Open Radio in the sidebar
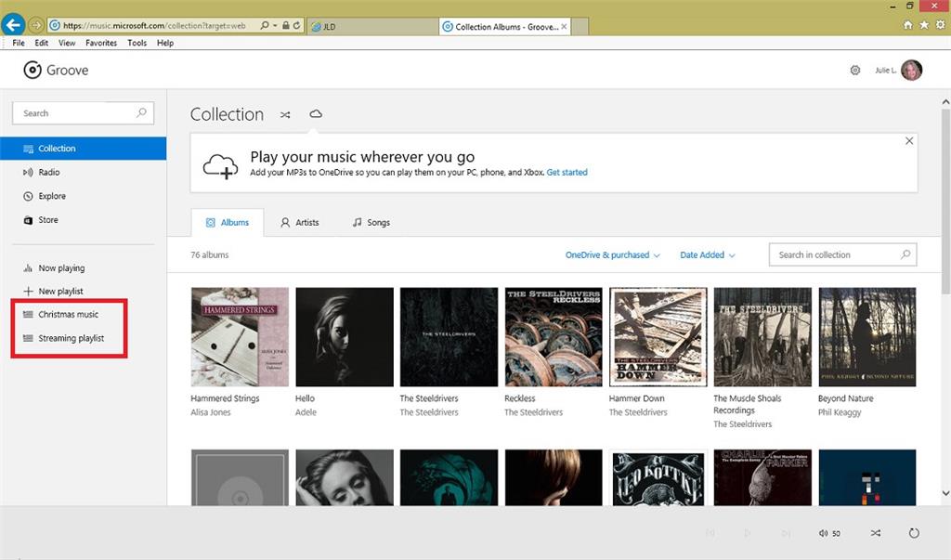The image size is (951, 560). (83, 173)
